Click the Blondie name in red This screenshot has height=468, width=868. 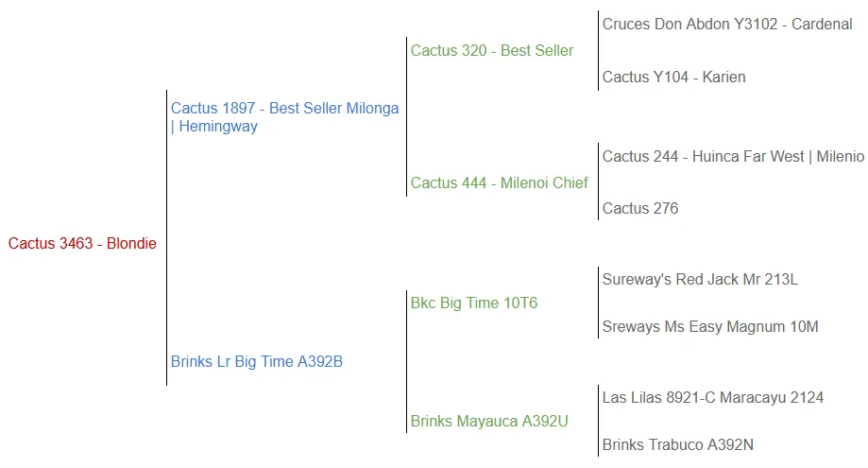click(x=131, y=244)
